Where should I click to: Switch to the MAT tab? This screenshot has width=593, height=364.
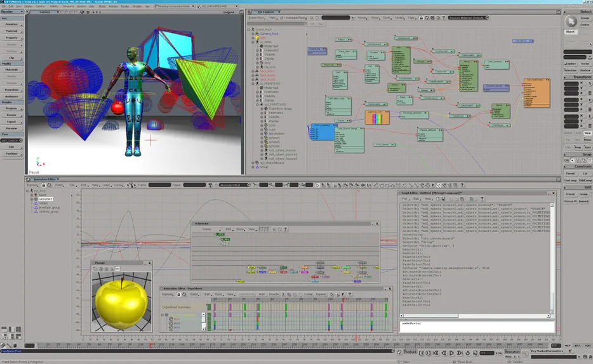click(x=587, y=346)
